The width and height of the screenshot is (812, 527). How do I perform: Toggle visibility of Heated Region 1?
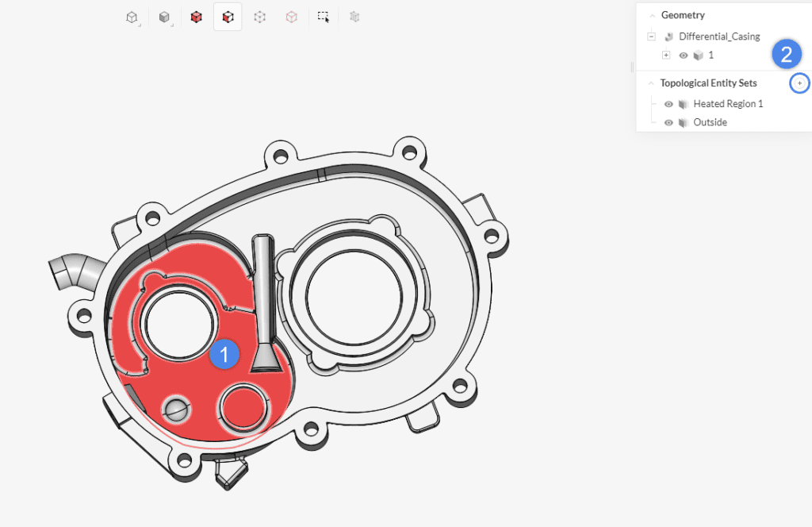point(668,104)
